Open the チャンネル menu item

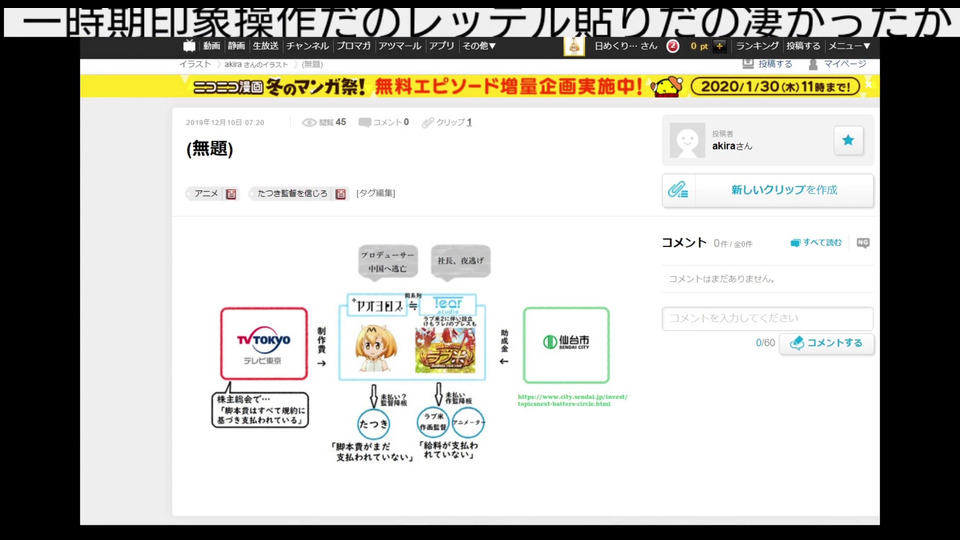[307, 46]
